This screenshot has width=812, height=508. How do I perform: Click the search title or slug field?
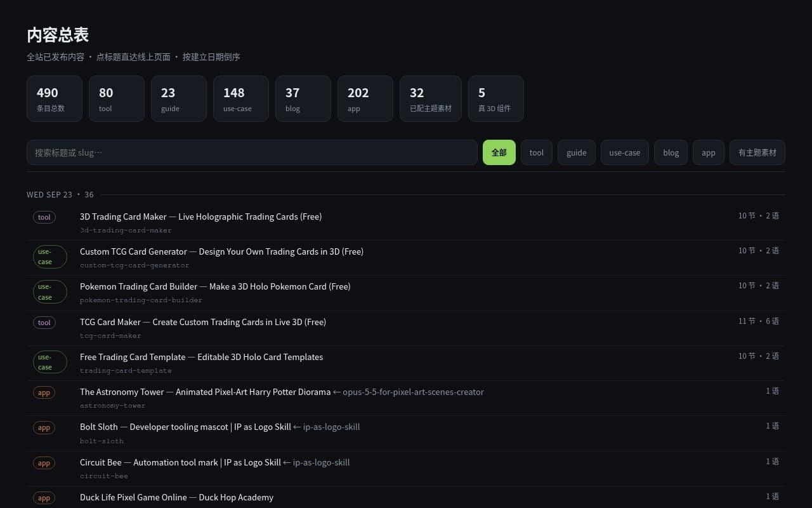[x=252, y=152]
